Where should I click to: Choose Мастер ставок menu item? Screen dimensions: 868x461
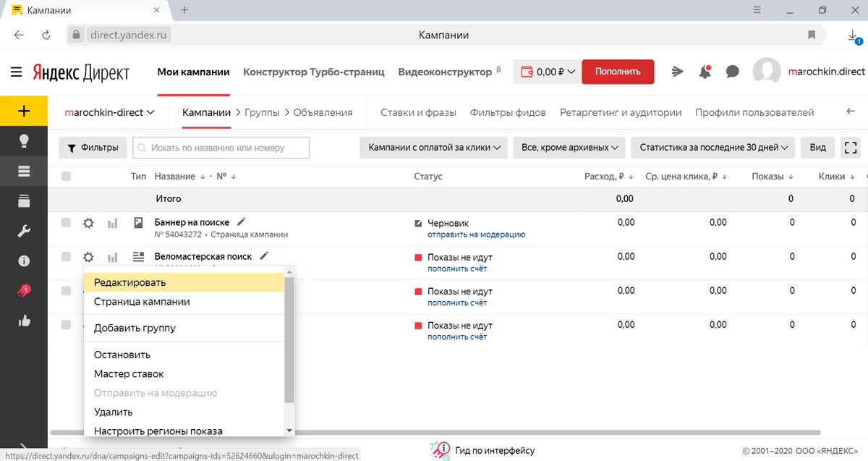pyautogui.click(x=184, y=373)
